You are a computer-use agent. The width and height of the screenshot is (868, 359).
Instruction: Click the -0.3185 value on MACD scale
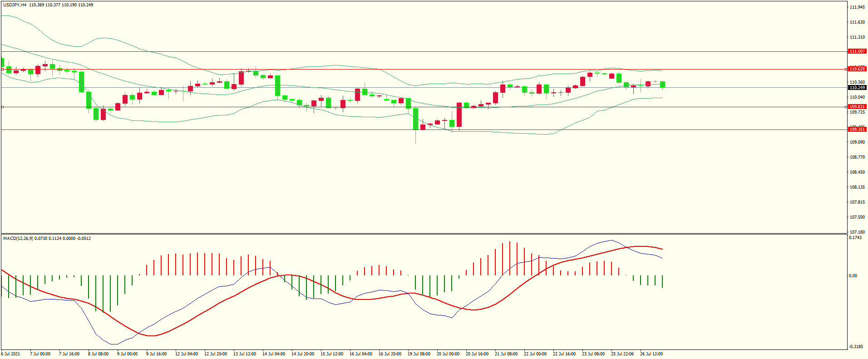[856, 347]
